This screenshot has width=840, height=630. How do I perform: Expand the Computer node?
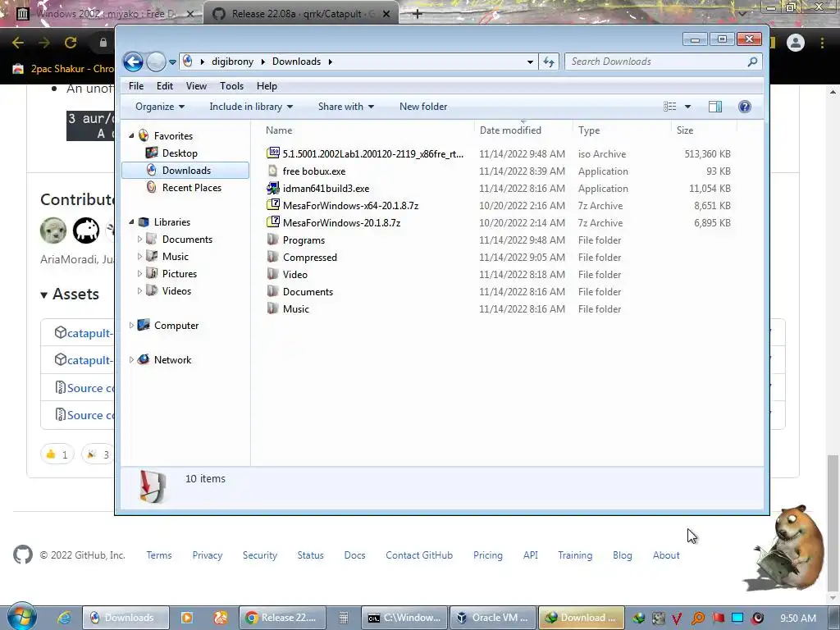(x=132, y=325)
